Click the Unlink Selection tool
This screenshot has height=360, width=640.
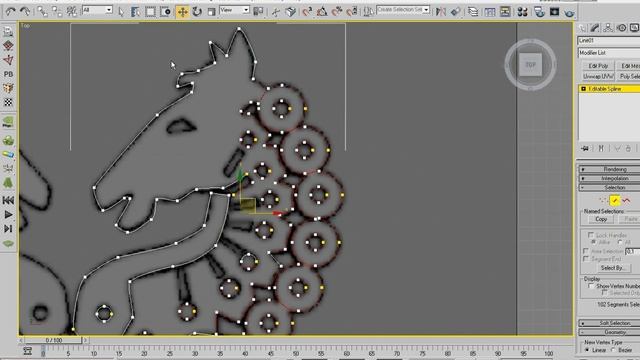pos(57,11)
